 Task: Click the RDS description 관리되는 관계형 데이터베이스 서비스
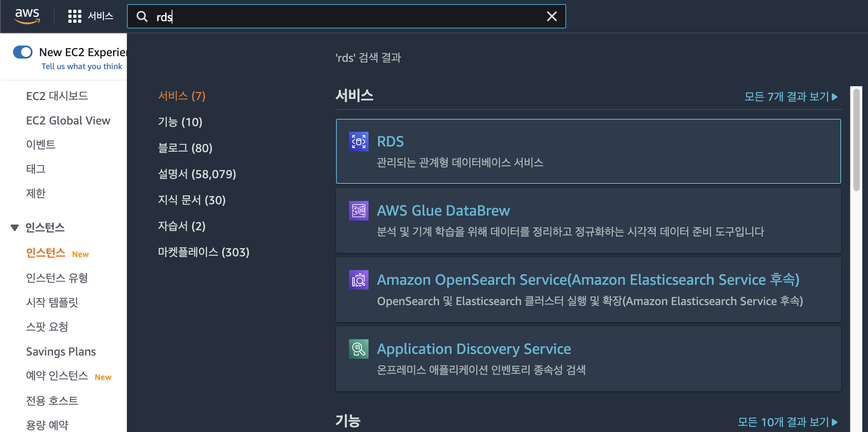(460, 163)
